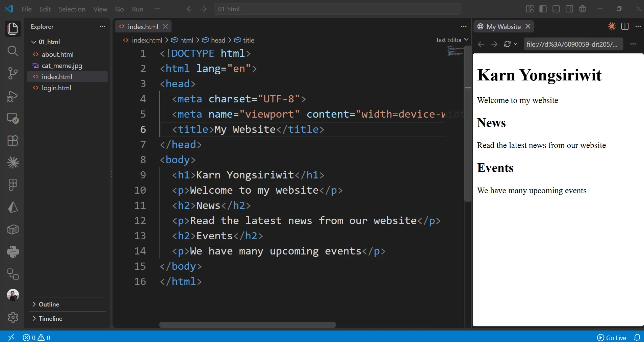The width and height of the screenshot is (644, 342).
Task: Click the remote window indicator in status bar
Action: coord(11,337)
